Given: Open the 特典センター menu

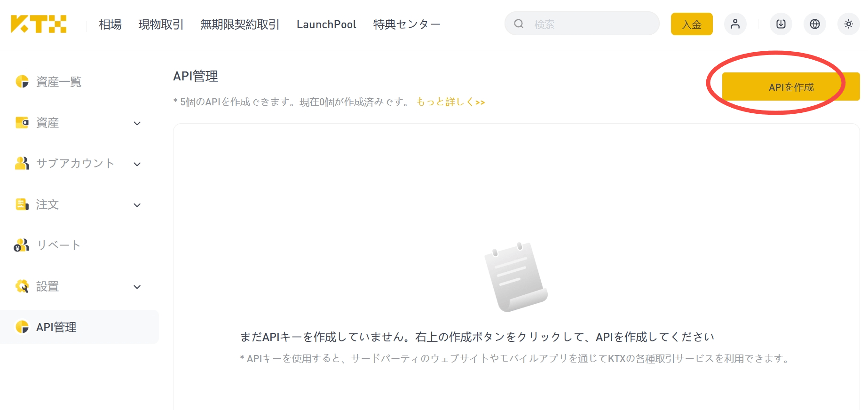Looking at the screenshot, I should pos(407,24).
